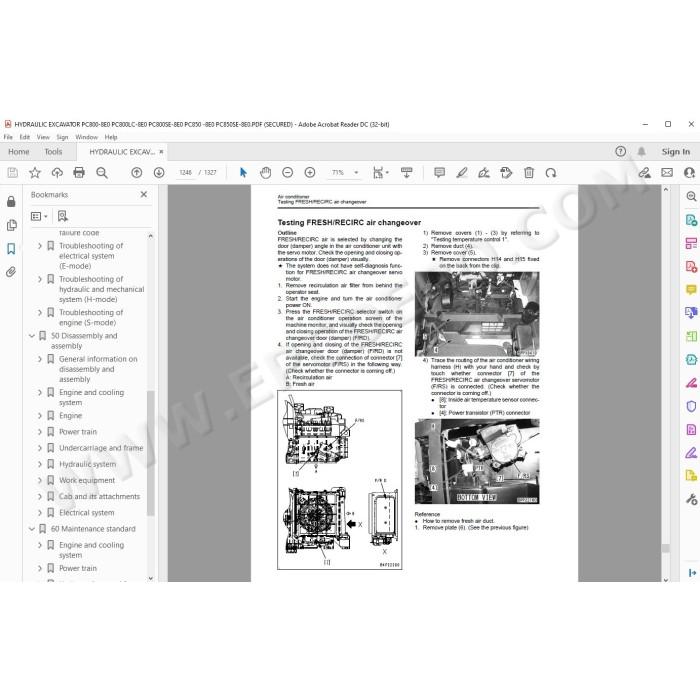Click Sign In button

point(675,152)
